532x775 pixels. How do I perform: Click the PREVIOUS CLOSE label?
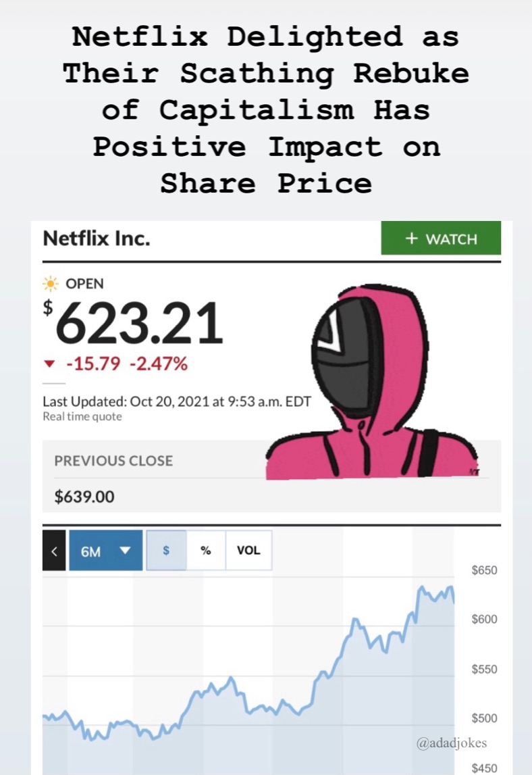113,461
